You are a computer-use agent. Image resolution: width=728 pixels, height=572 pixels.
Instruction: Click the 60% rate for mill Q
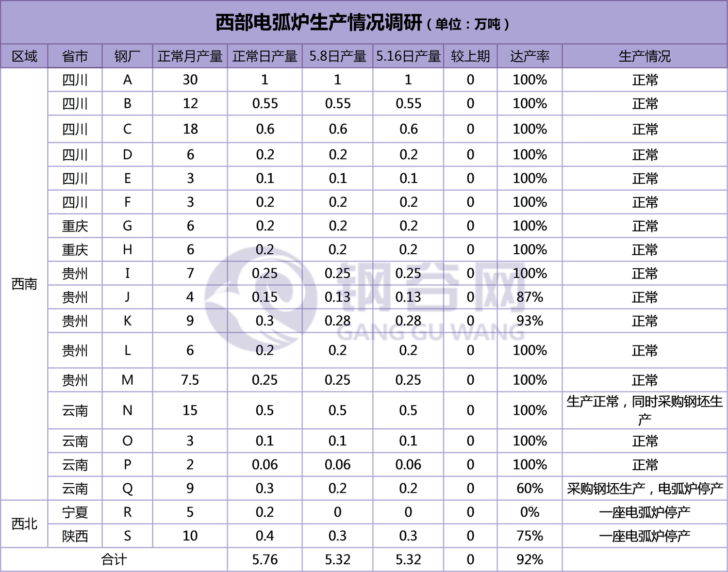pos(530,489)
